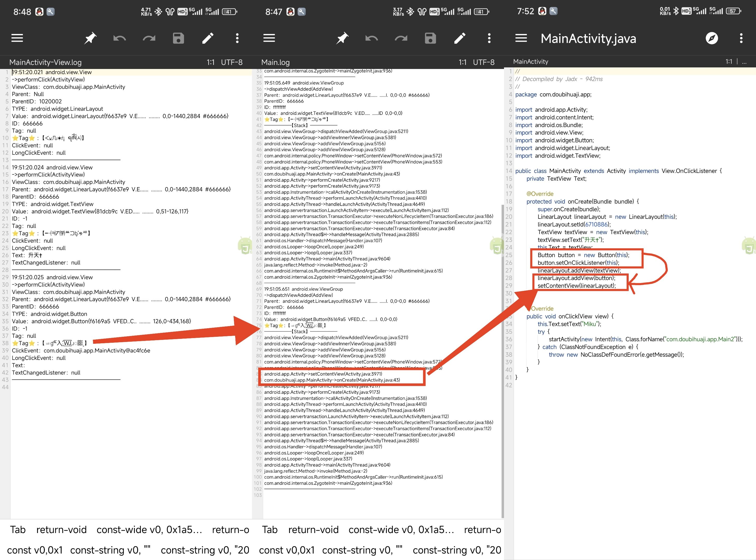Tap 1:1 cursor position in MainActivity.java header
The height and width of the screenshot is (560, 756).
[729, 61]
